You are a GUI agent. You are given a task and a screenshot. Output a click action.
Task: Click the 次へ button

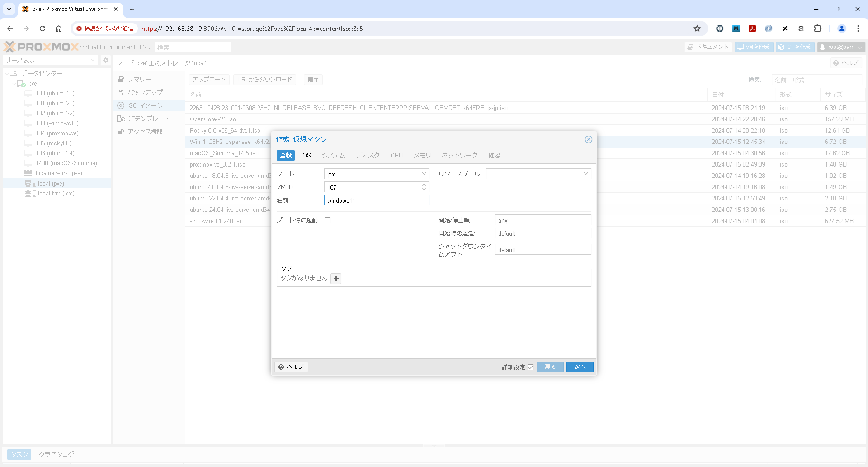click(x=580, y=367)
